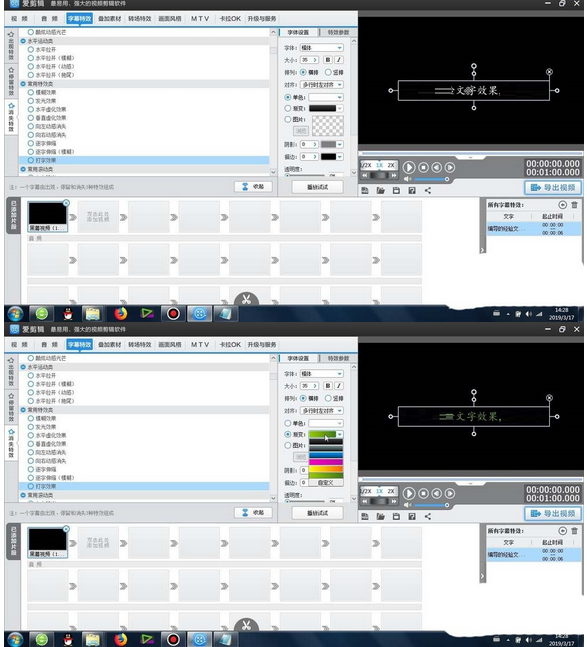The image size is (587, 647).
Task: Select 图片 picture radio in the upper window
Action: pyautogui.click(x=288, y=120)
